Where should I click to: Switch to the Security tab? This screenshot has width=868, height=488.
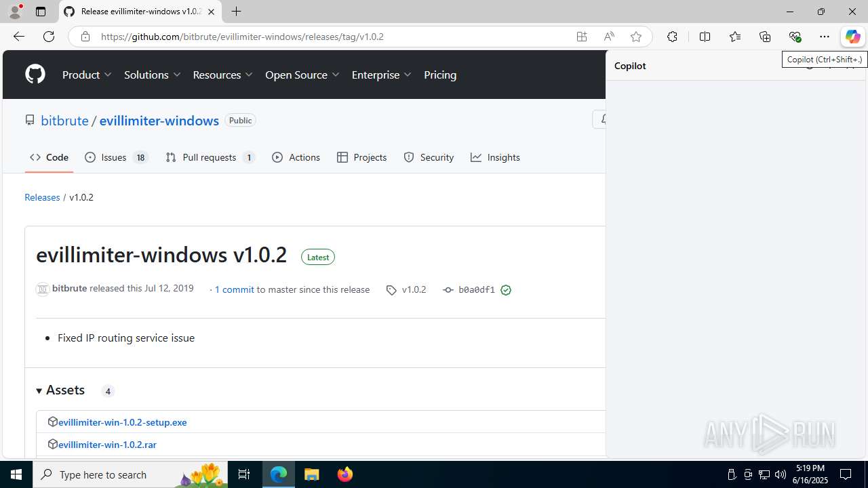click(429, 157)
